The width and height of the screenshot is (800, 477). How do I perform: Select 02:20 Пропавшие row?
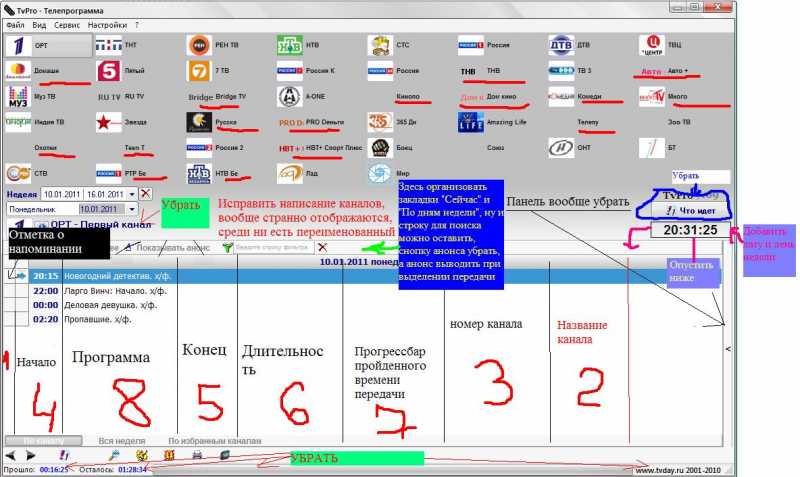[363, 319]
